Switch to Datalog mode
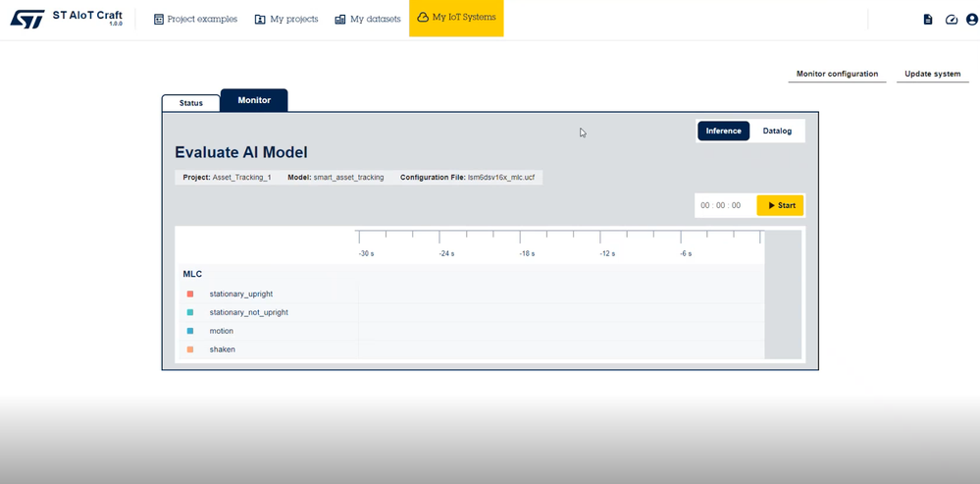 [777, 131]
